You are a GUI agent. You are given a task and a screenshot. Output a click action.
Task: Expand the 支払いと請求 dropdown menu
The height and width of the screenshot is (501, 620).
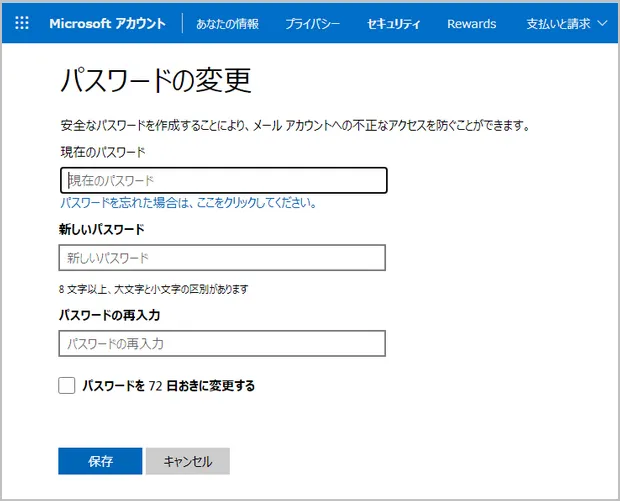(566, 24)
